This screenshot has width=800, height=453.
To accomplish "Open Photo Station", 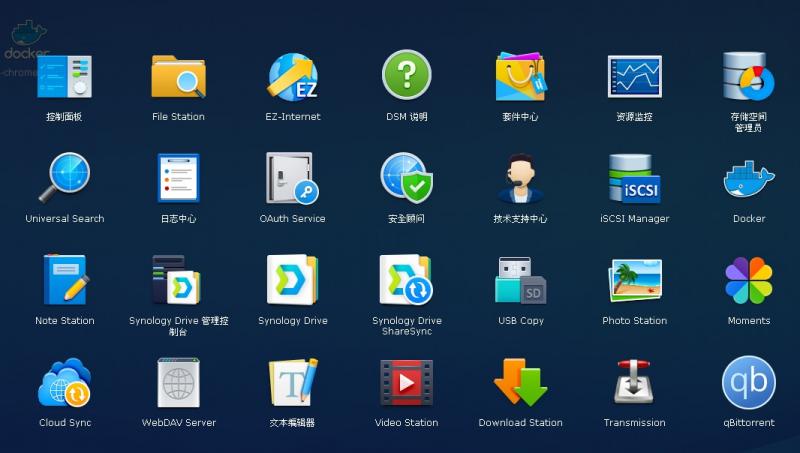I will click(635, 280).
